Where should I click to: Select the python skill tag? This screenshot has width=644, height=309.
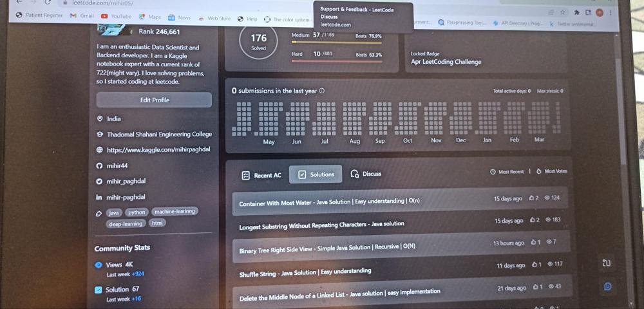pyautogui.click(x=137, y=212)
